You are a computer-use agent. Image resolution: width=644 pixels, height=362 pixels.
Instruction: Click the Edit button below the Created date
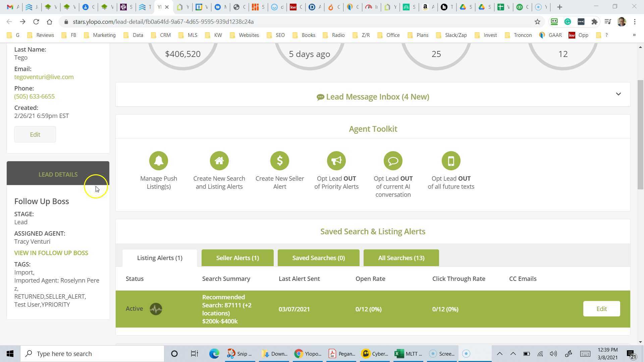tap(35, 134)
